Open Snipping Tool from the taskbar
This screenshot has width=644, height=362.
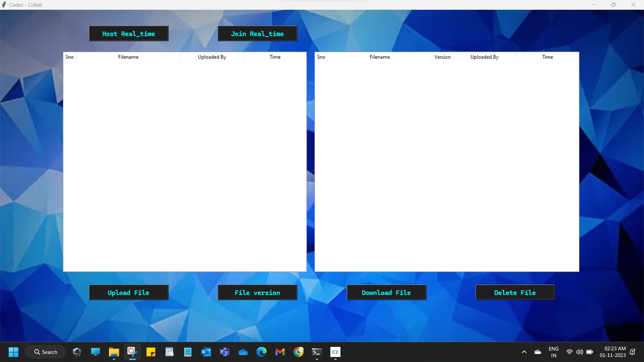coord(132,352)
